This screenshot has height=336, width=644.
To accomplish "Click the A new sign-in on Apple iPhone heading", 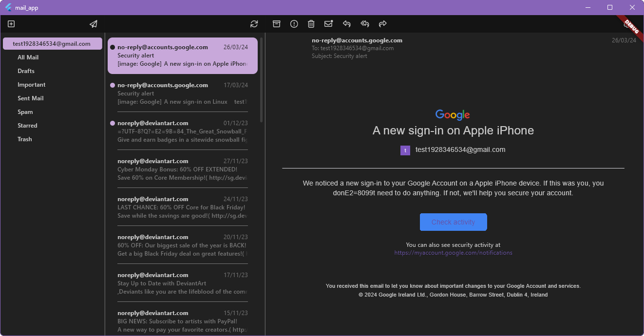I will (453, 131).
